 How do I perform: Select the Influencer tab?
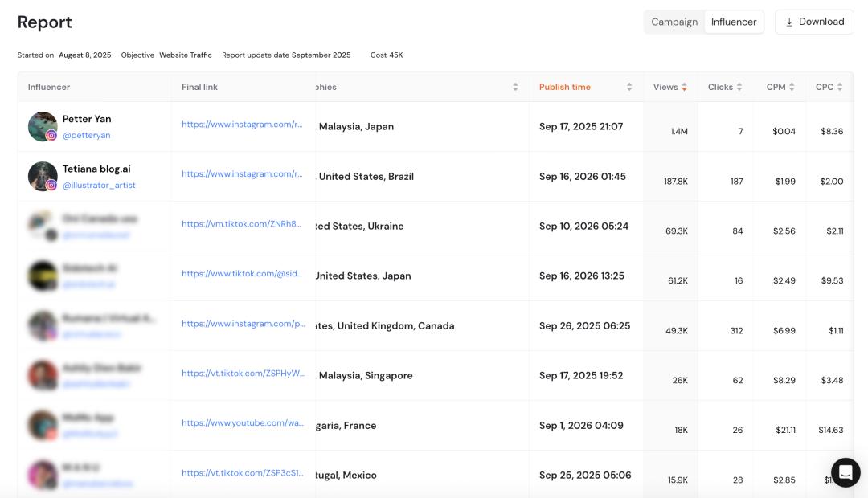point(734,22)
